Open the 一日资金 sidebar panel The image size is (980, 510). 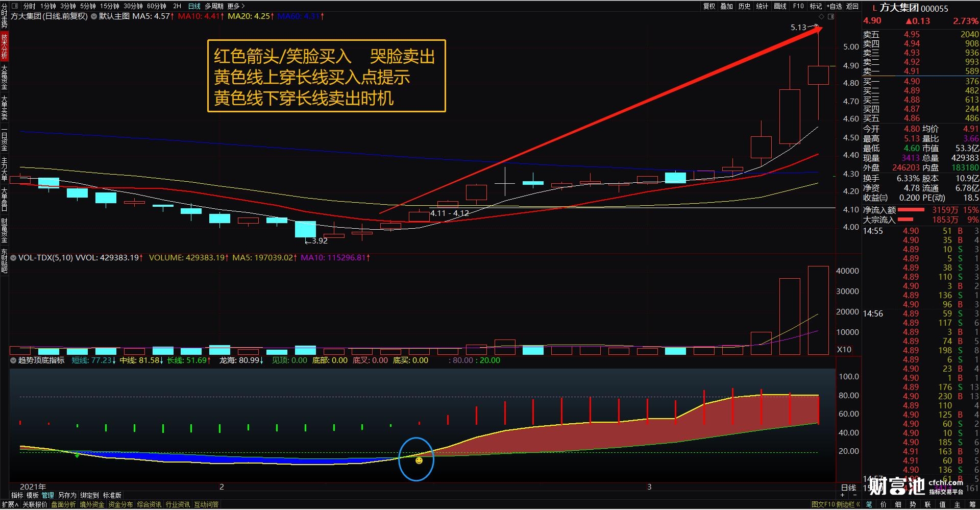(4, 139)
